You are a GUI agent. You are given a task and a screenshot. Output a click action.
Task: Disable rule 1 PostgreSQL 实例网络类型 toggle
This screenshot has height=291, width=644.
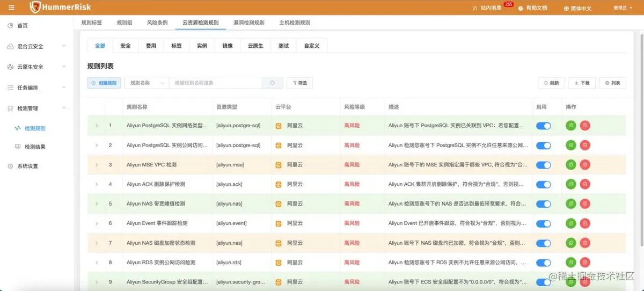point(544,126)
